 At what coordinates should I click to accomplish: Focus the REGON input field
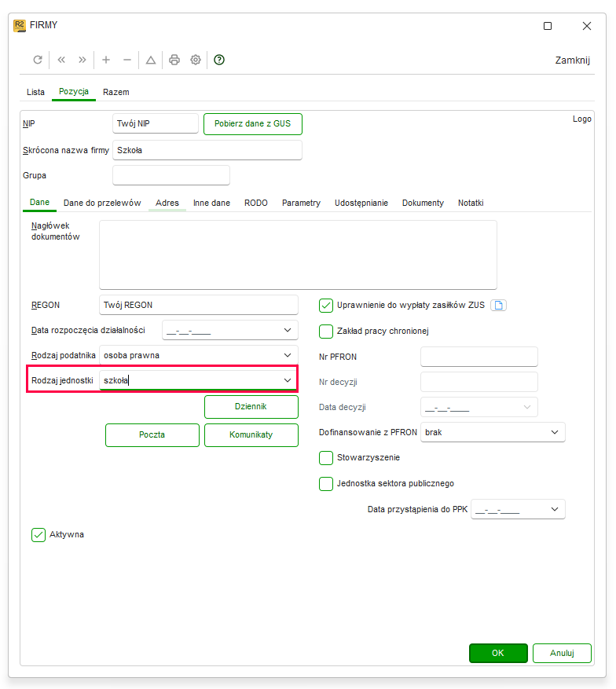(199, 305)
